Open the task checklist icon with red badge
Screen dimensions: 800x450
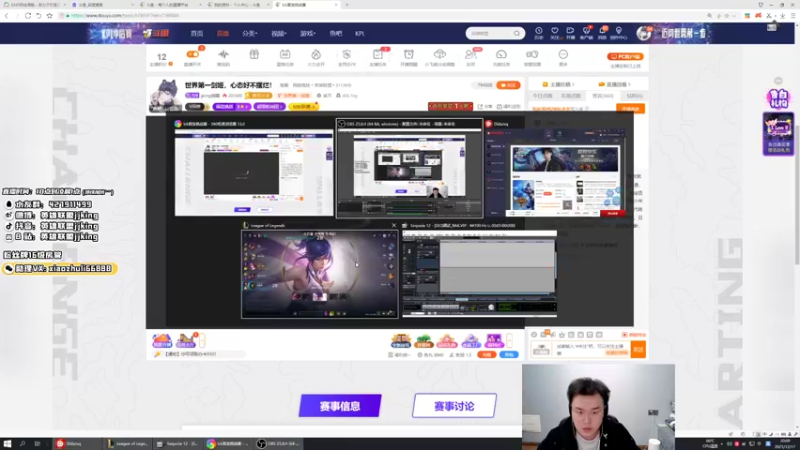tap(378, 57)
